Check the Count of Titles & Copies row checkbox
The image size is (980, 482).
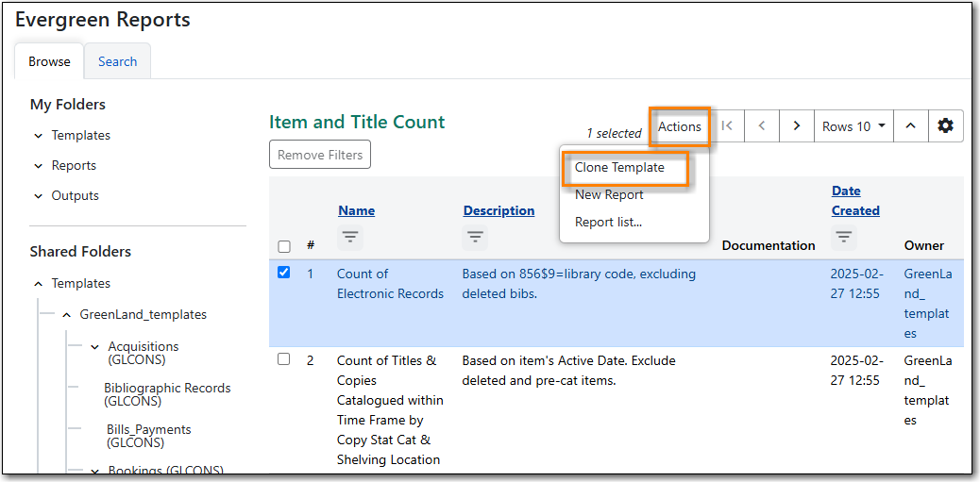tap(284, 359)
